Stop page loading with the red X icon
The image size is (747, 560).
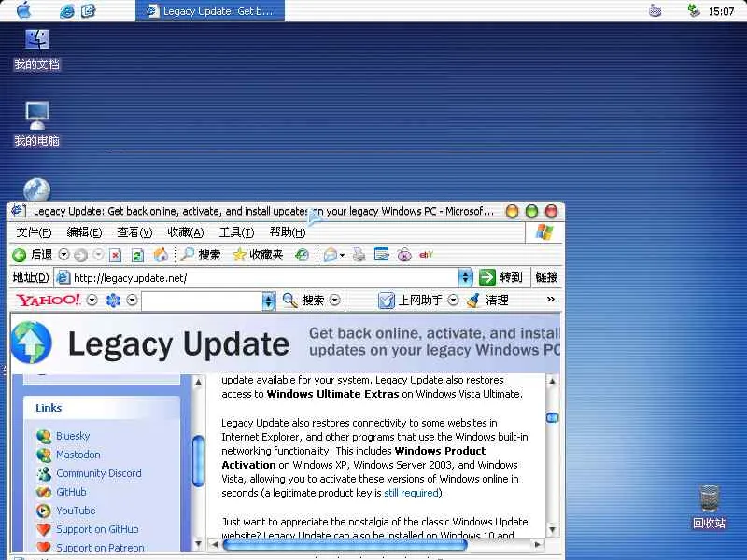[x=115, y=255]
